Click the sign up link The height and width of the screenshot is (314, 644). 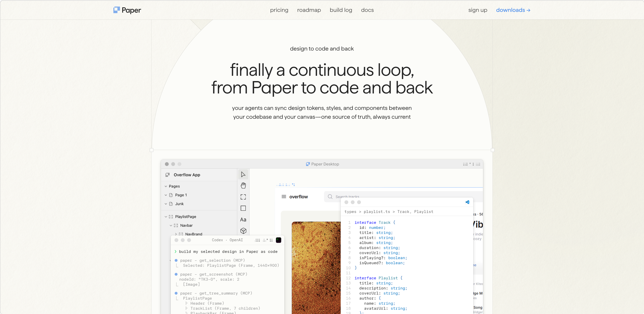coord(478,10)
